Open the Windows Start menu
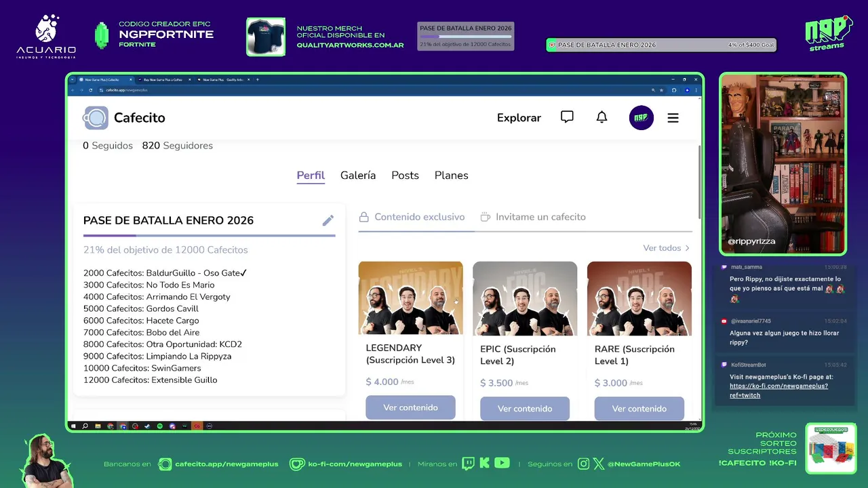 pos(73,426)
